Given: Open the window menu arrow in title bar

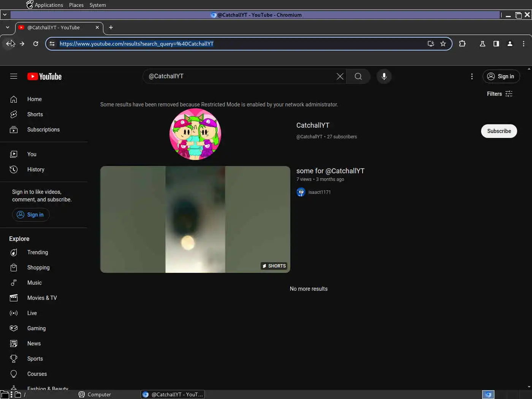Looking at the screenshot, I should [5, 15].
